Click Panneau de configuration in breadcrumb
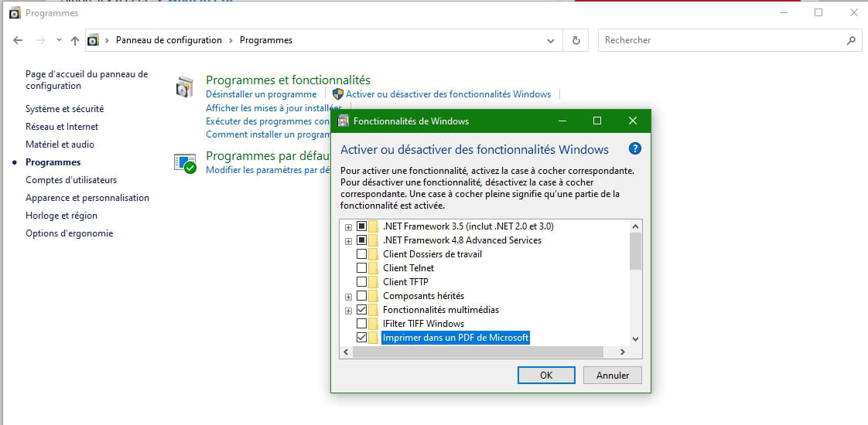The height and width of the screenshot is (425, 868). click(x=169, y=40)
